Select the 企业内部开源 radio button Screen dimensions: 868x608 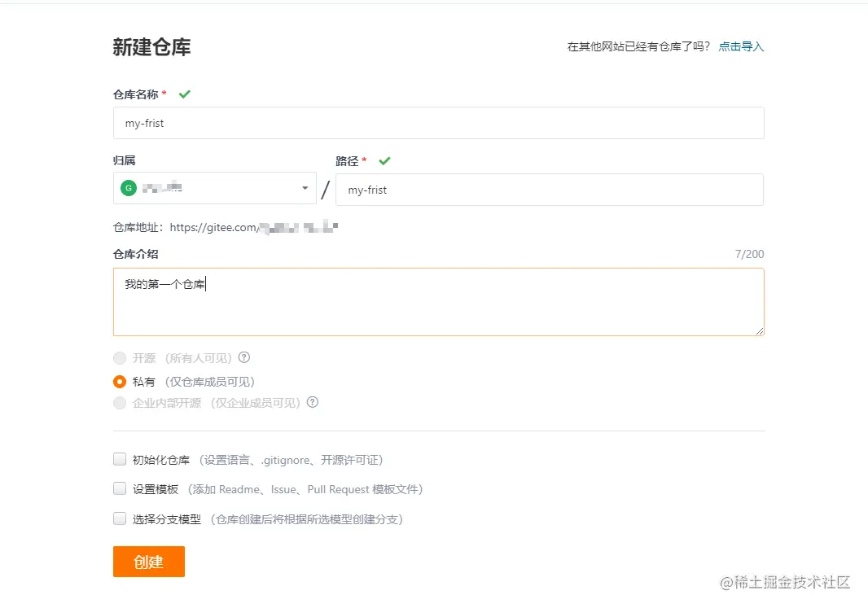point(120,403)
